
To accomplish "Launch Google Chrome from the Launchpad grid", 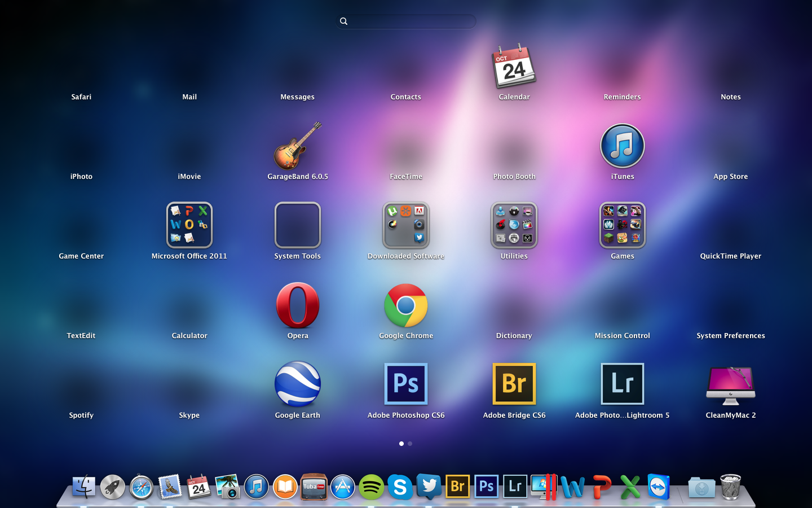I will (405, 305).
